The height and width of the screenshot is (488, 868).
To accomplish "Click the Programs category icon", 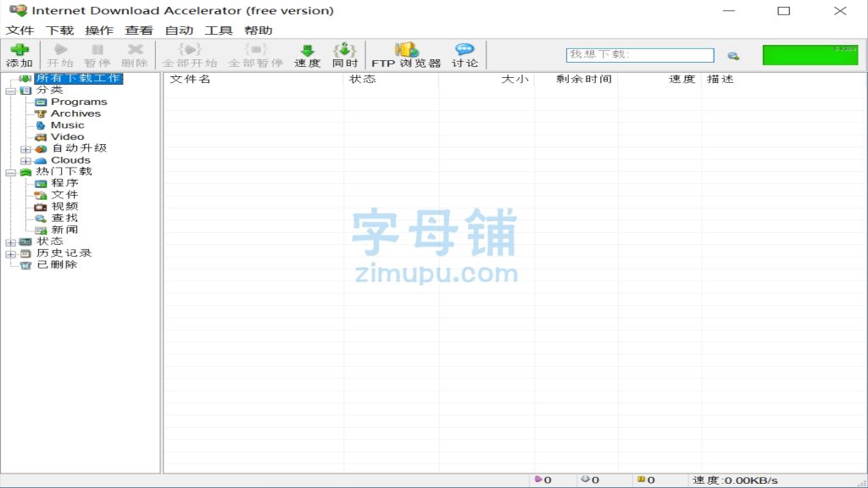I will (x=41, y=103).
